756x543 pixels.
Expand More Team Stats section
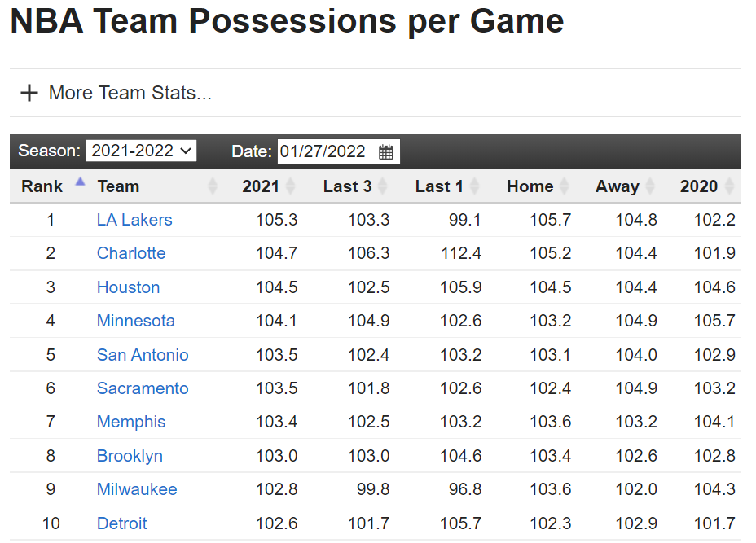click(x=130, y=93)
